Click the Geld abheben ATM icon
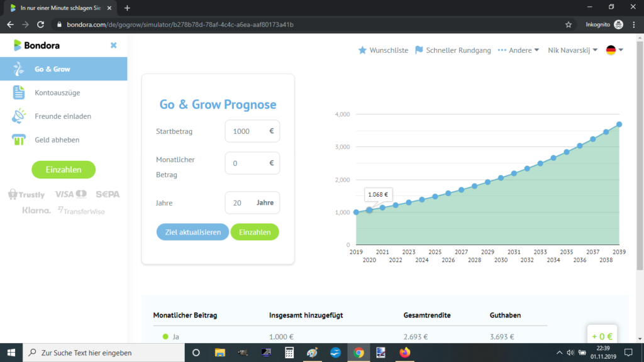Viewport: 644px width, 362px height. tap(18, 140)
